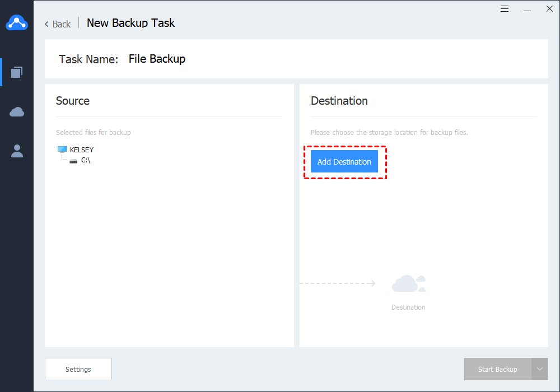Open the user account sidebar icon
The width and height of the screenshot is (560, 392).
[x=17, y=151]
